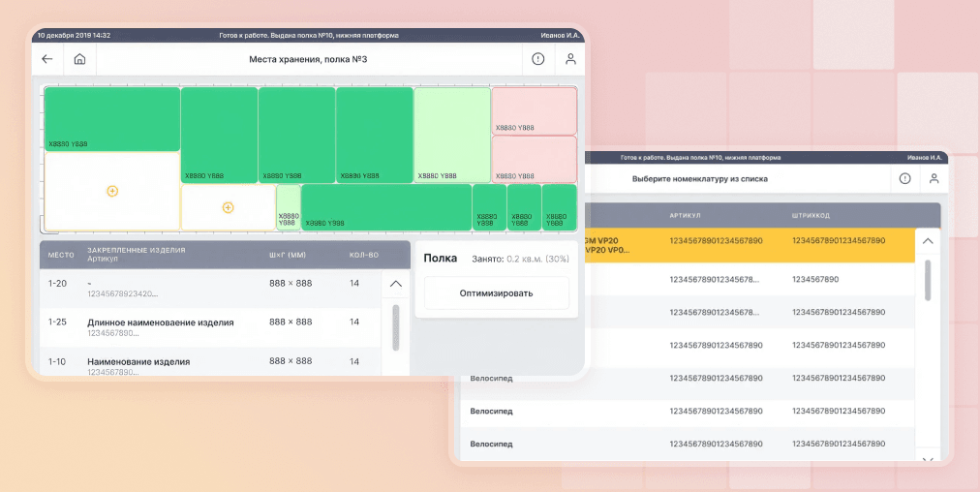Click the scrollbar thumb in nomenclature list
Image resolution: width=980 pixels, height=492 pixels.
(x=927, y=281)
